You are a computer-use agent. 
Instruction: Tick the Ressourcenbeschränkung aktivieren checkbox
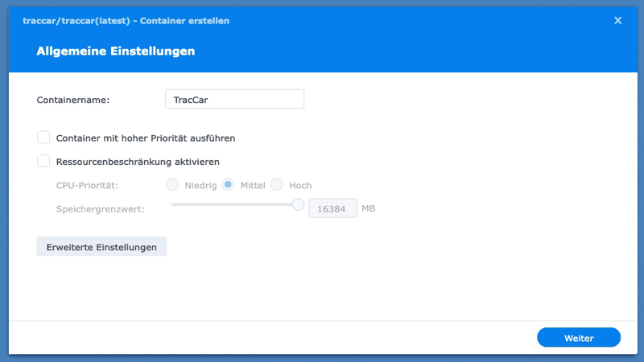[x=43, y=161]
